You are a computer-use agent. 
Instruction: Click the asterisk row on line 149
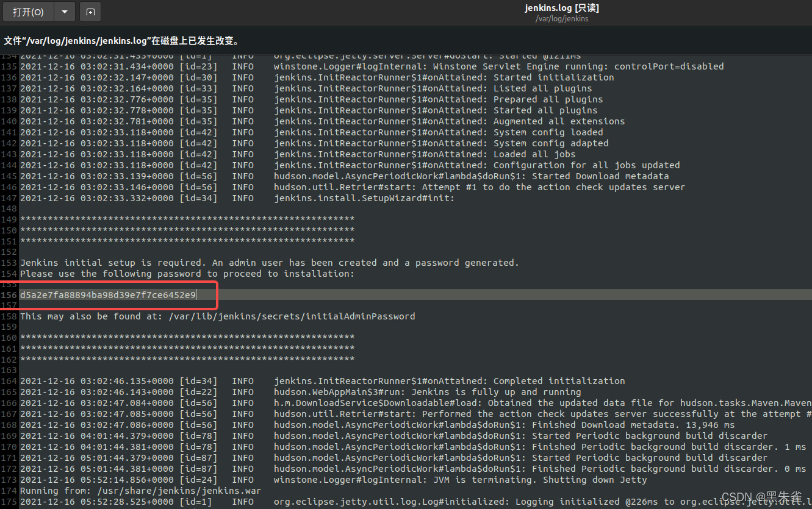pyautogui.click(x=187, y=219)
